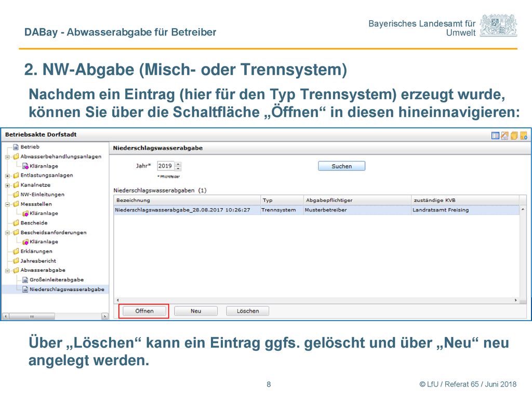Viewport: 532px width, 399px height.
Task: Click the blue list-table icon in Betriebsakte header
Action: 495,136
